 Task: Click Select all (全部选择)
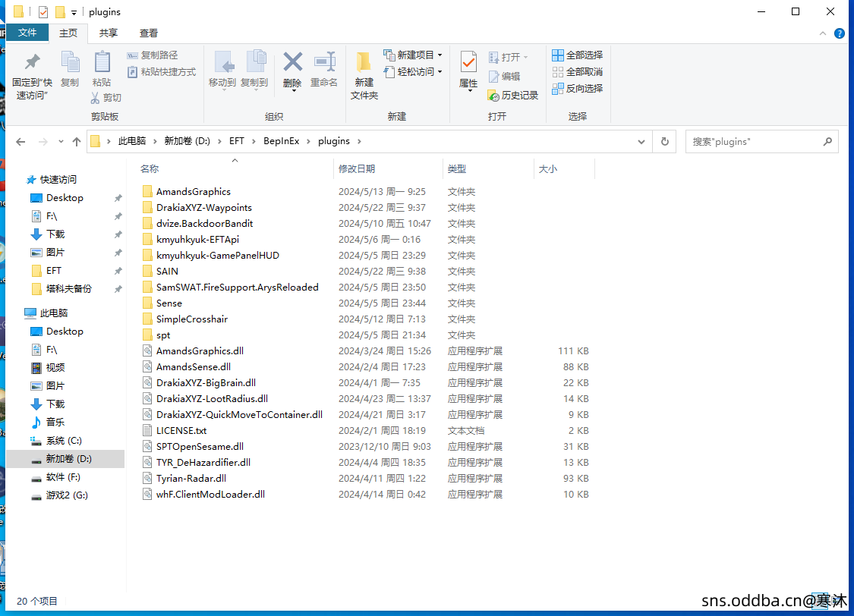(x=578, y=55)
